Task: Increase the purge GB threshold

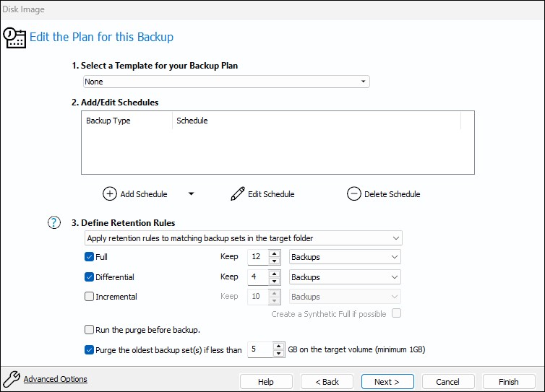Action: [x=278, y=347]
